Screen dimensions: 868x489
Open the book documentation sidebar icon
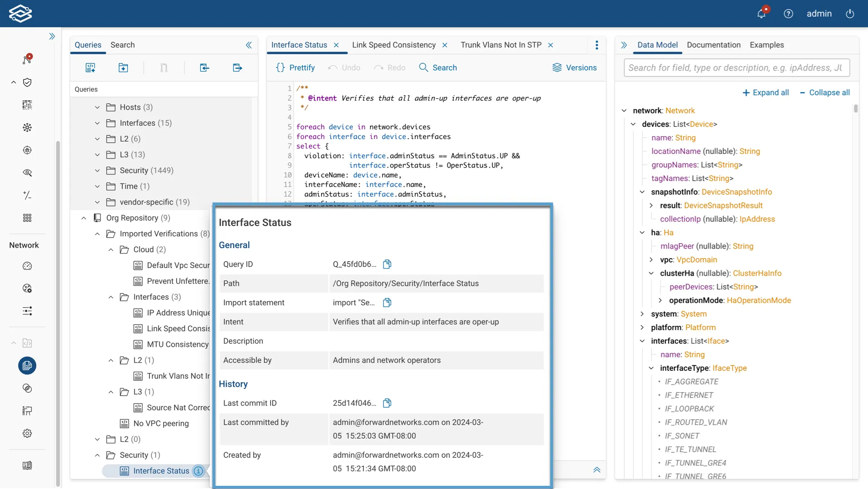[x=27, y=465]
